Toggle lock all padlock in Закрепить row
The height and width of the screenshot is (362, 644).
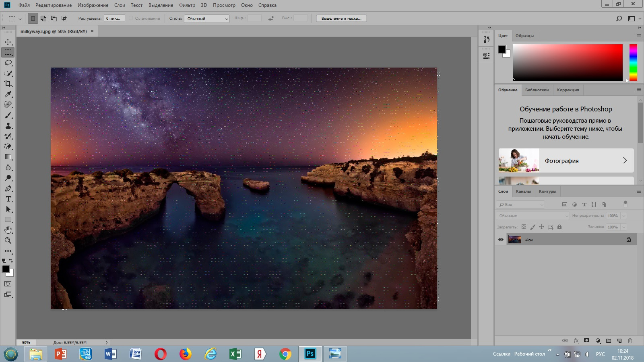559,227
